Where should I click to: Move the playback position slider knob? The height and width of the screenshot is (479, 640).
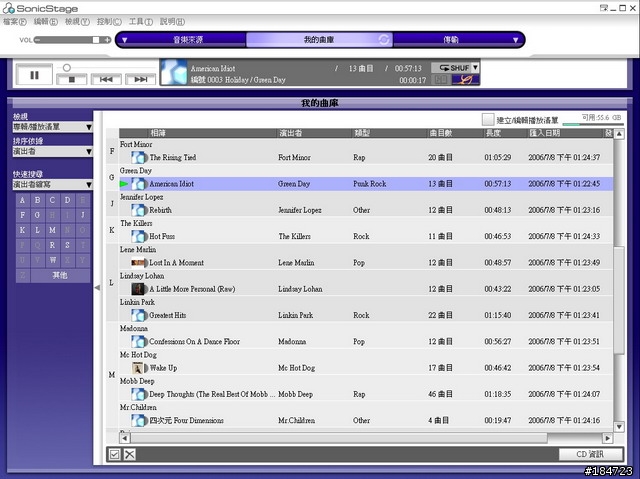click(67, 67)
